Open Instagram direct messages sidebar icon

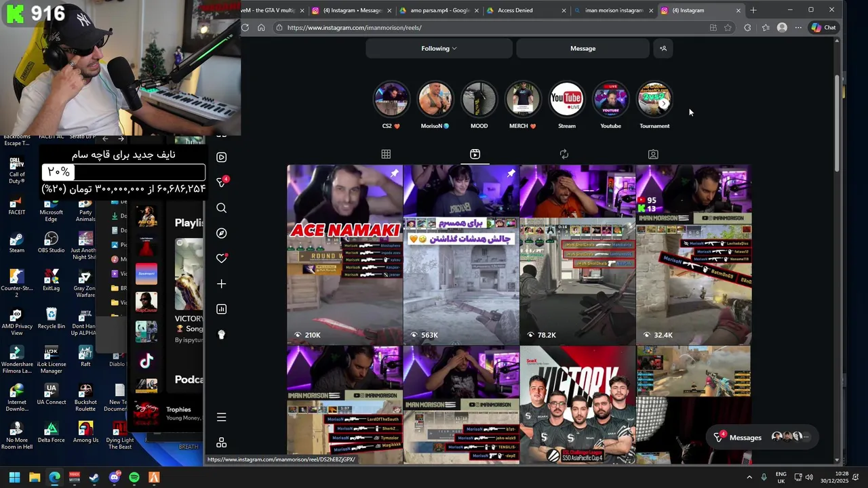[x=222, y=182]
